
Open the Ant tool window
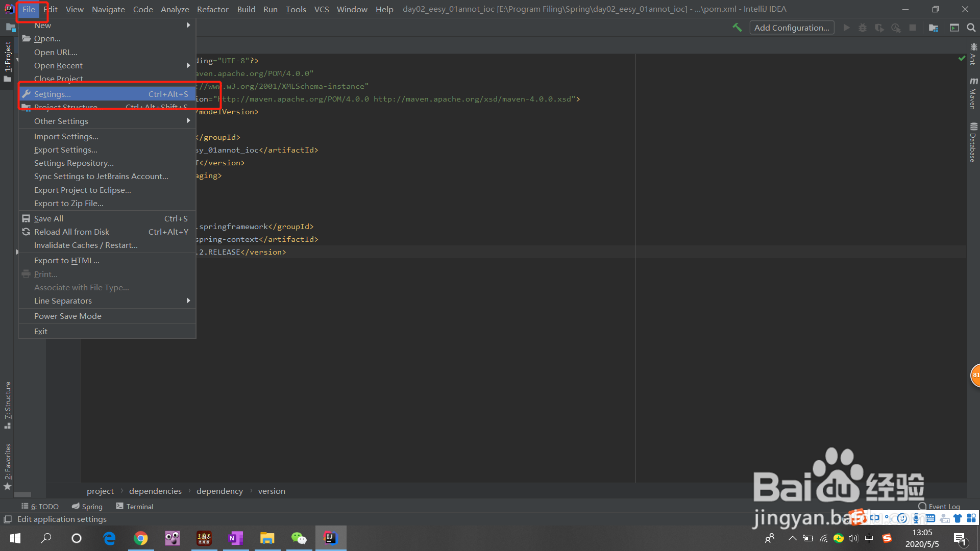tap(973, 54)
